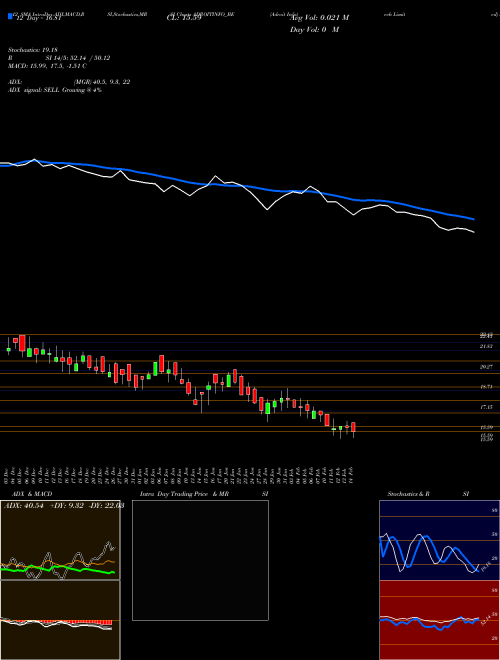Click the ADX "(MGR) 40.5, 9.3, 22" values
This screenshot has height=660, width=500.
pyautogui.click(x=101, y=82)
